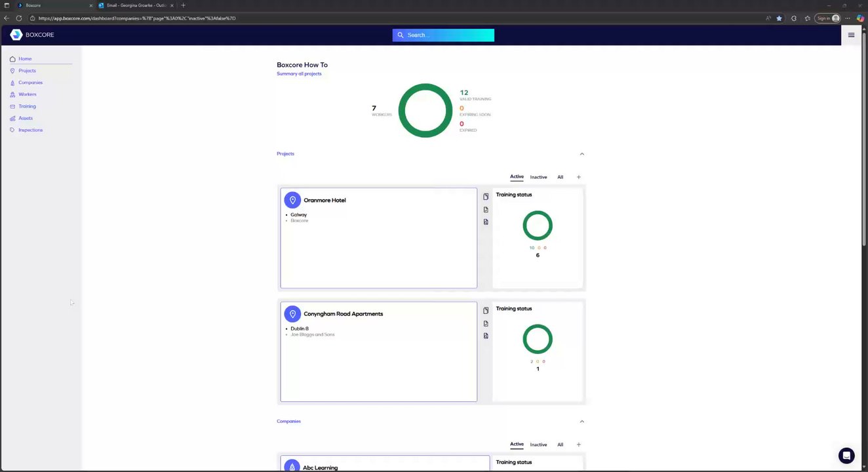Add a new company with plus icon
The width and height of the screenshot is (868, 472).
point(578,444)
